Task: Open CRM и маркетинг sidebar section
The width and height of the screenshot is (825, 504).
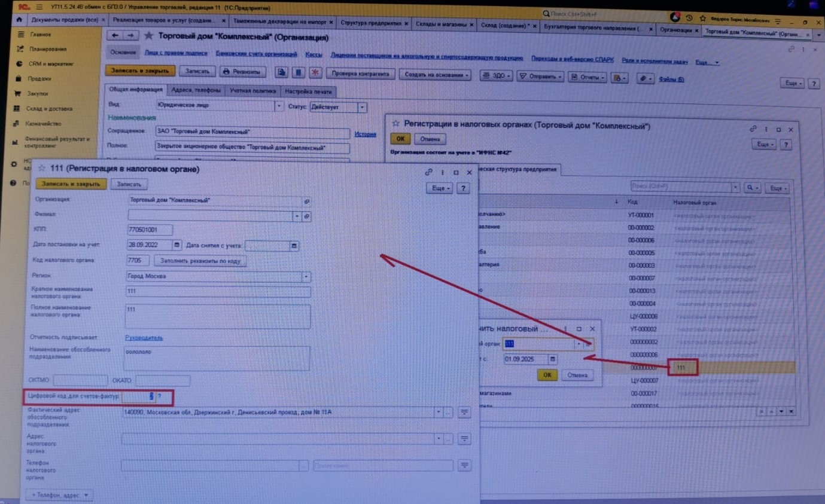Action: (x=51, y=64)
